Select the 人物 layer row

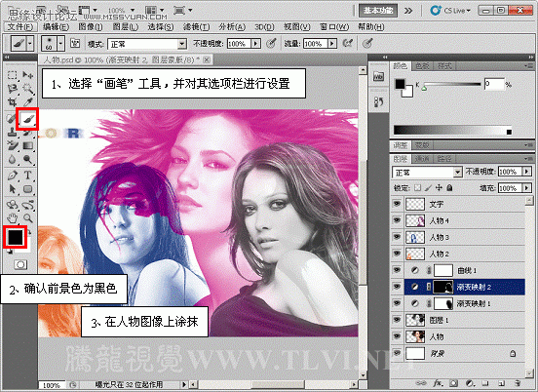click(x=458, y=336)
